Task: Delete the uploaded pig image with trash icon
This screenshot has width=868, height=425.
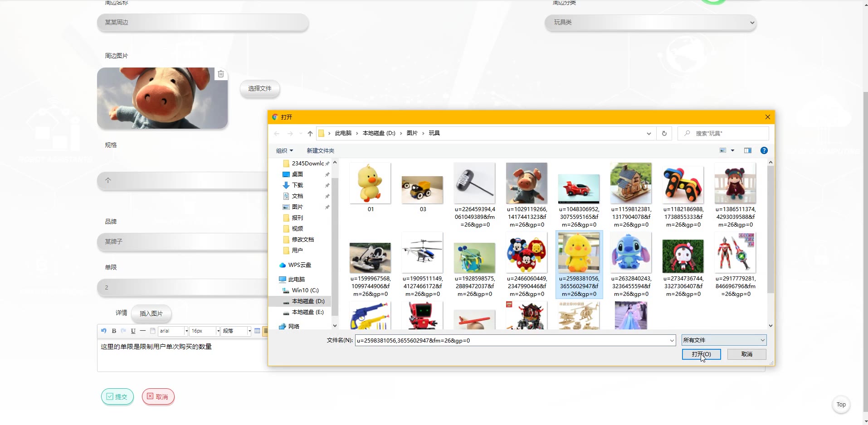Action: click(221, 74)
